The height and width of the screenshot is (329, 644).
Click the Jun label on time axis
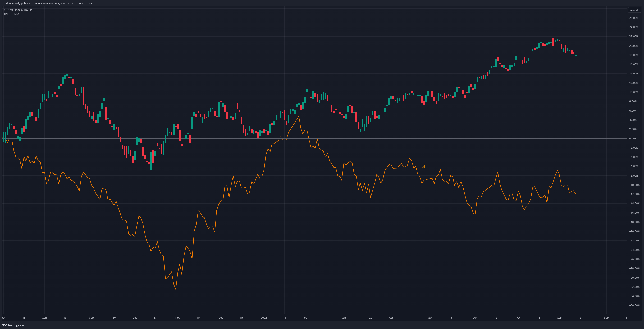point(475,318)
